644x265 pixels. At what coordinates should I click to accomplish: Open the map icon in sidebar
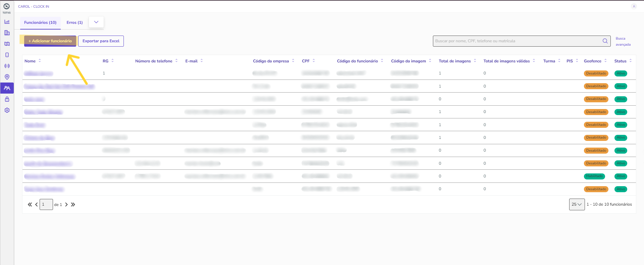tap(7, 44)
